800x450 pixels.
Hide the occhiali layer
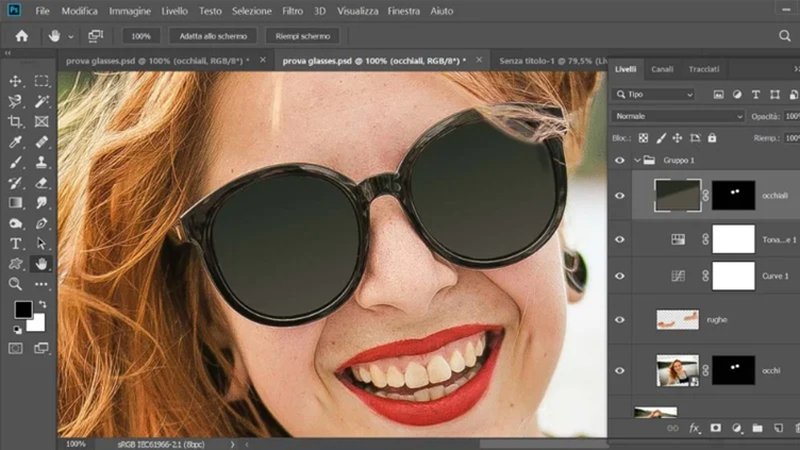coord(619,195)
